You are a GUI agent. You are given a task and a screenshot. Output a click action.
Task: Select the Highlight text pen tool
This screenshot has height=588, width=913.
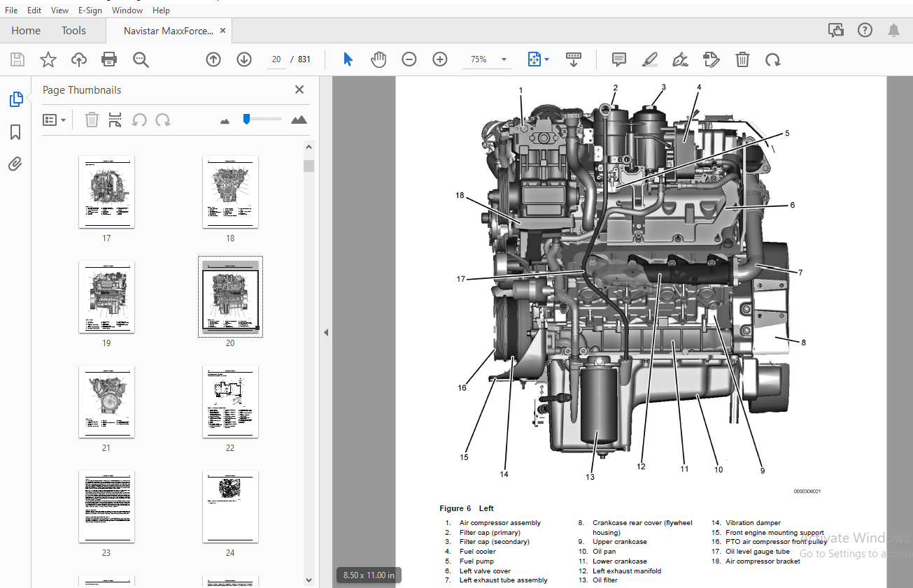[650, 59]
